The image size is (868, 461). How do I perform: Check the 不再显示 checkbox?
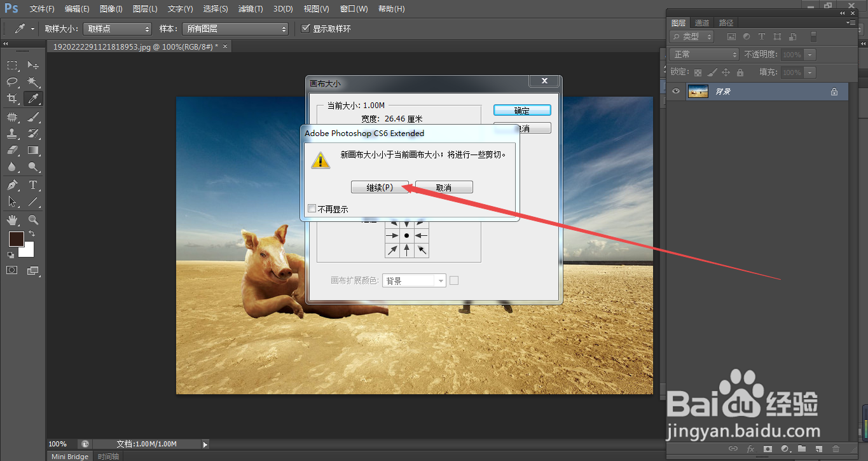tap(312, 209)
